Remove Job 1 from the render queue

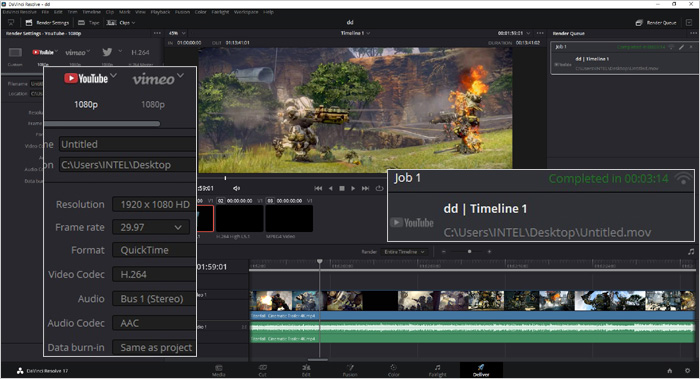click(x=691, y=46)
